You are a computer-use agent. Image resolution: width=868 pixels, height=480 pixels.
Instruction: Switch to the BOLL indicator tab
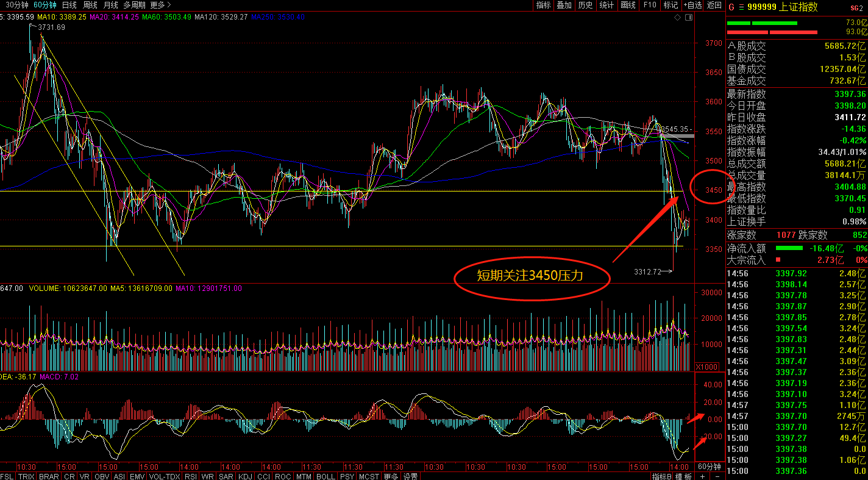(325, 476)
